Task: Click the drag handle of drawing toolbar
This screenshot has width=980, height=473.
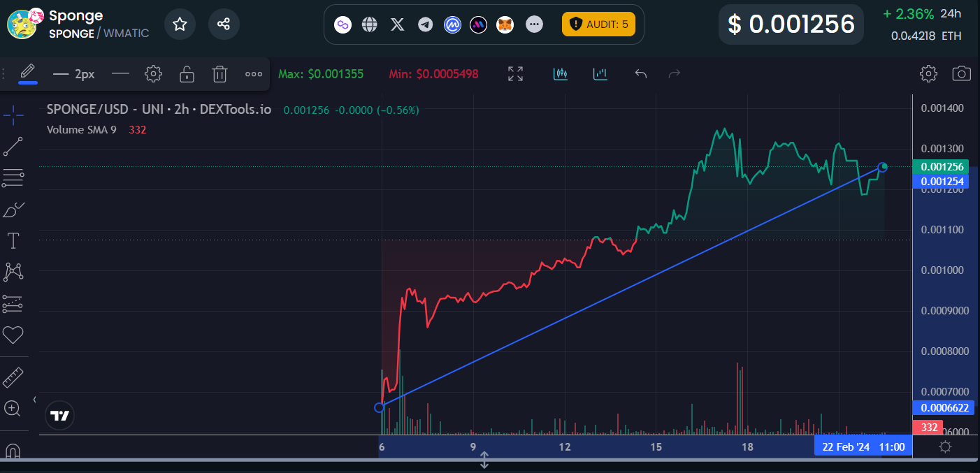Action: (x=5, y=73)
